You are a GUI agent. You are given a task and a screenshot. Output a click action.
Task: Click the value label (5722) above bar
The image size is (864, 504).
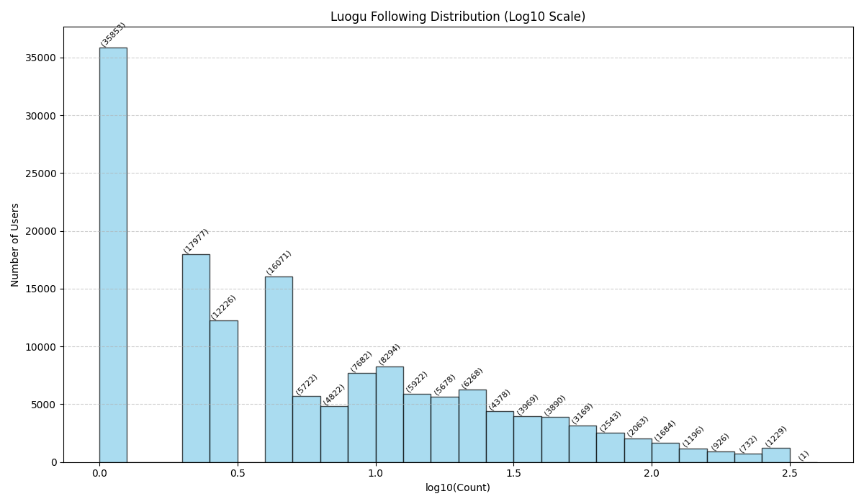(x=307, y=384)
